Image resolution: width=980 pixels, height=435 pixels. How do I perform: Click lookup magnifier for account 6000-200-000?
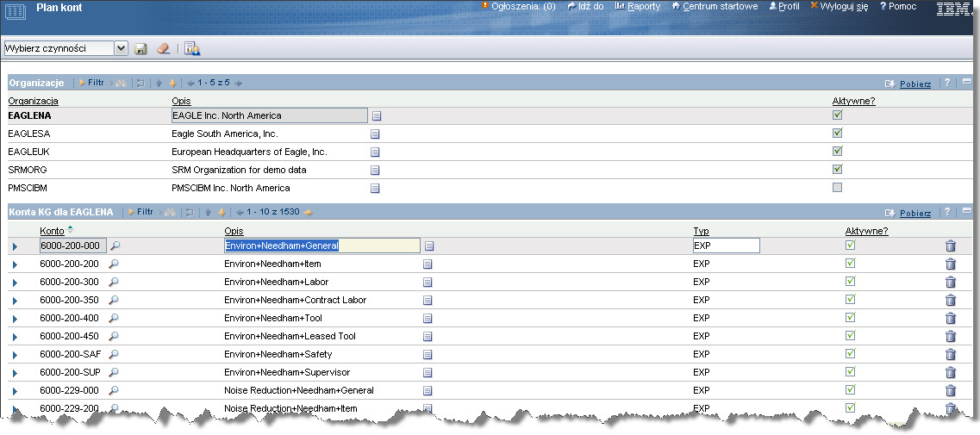[115, 245]
